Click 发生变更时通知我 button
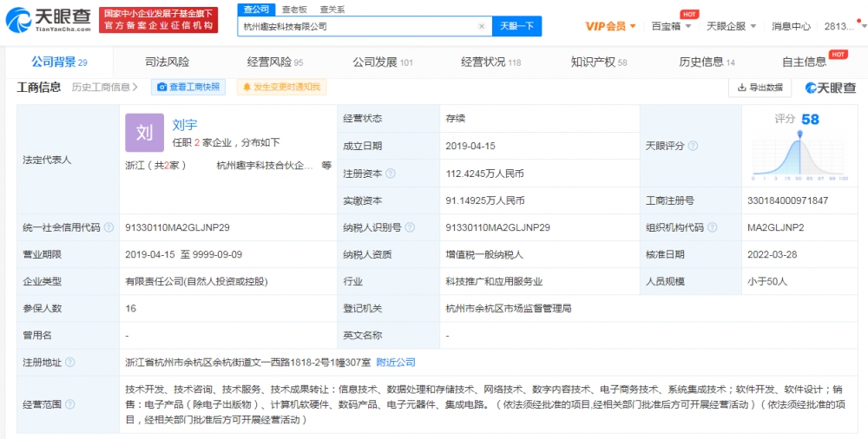Screen dimensions: 868x439 tap(281, 87)
